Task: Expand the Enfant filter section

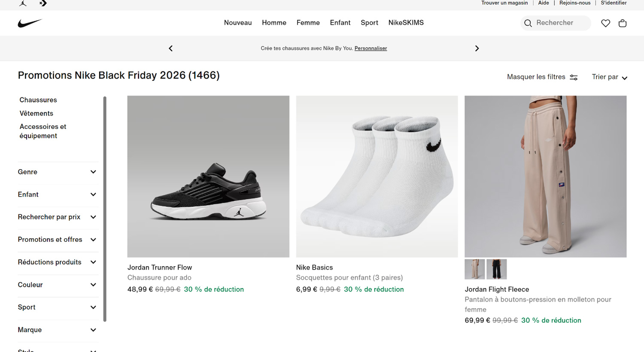Action: click(57, 194)
